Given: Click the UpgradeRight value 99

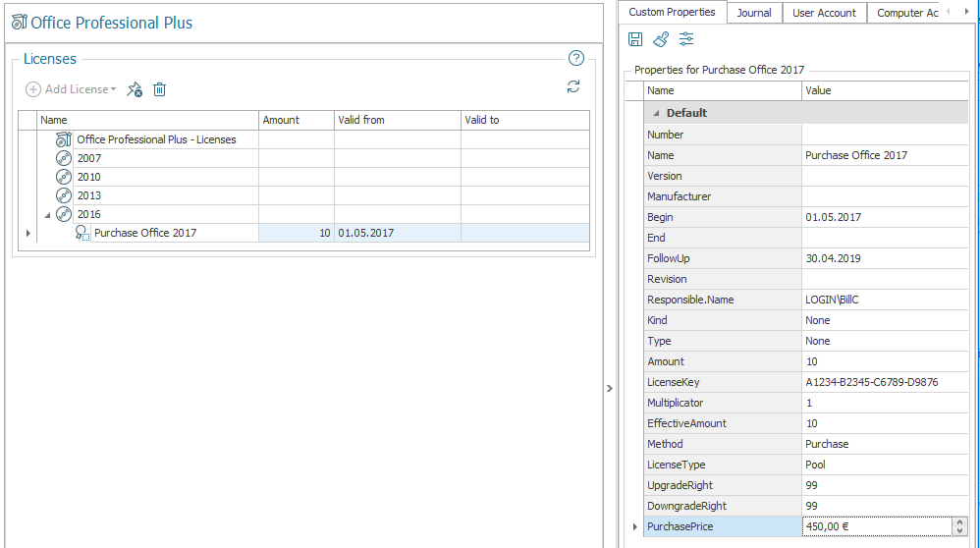Looking at the screenshot, I should 885,485.
